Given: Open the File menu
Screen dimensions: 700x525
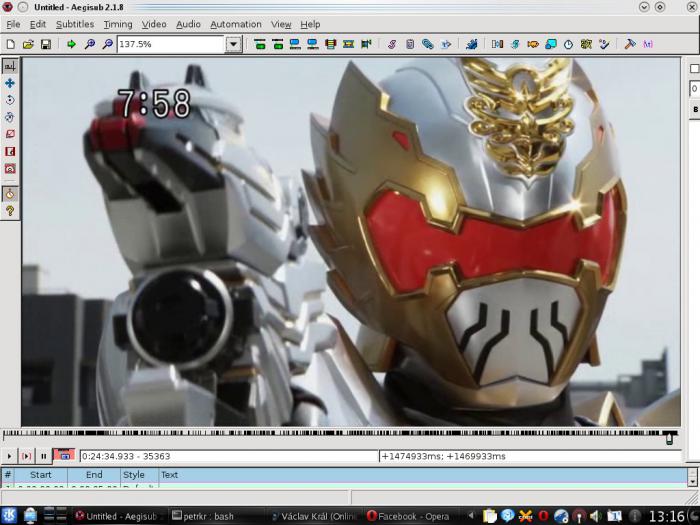Looking at the screenshot, I should 13,24.
